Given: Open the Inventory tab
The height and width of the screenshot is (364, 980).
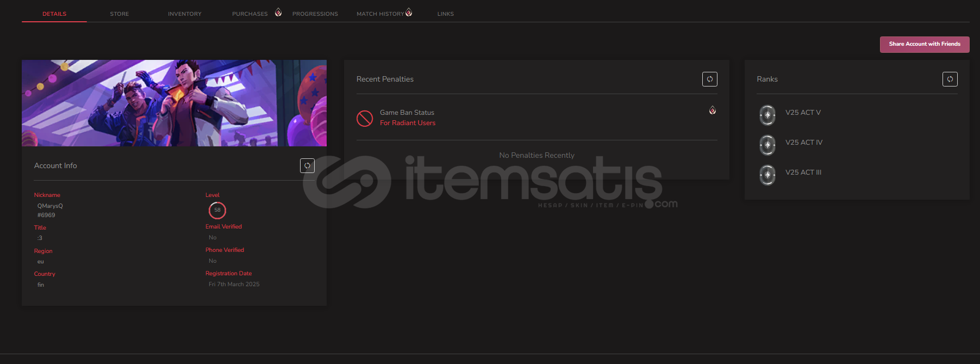Looking at the screenshot, I should point(185,14).
